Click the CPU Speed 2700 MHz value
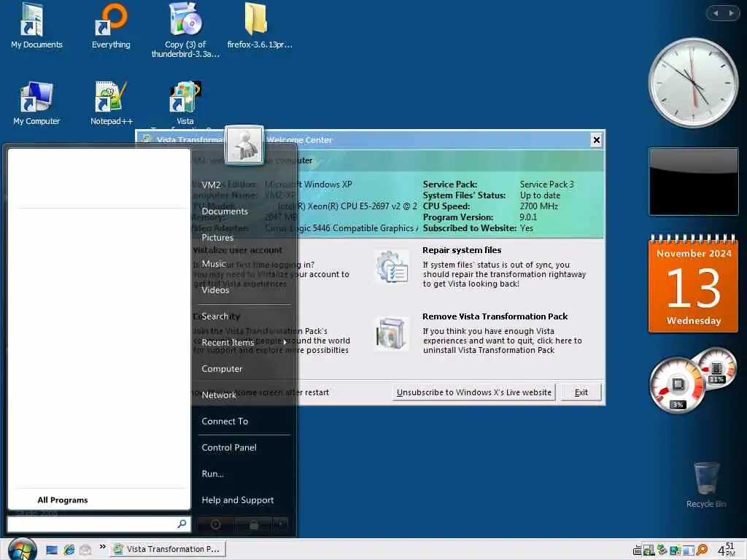 (x=538, y=206)
